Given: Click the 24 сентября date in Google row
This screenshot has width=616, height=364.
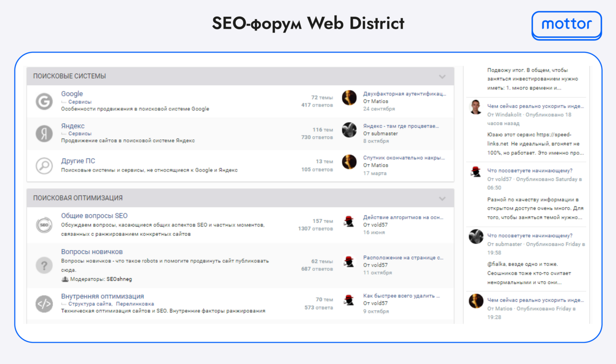Looking at the screenshot, I should (379, 109).
